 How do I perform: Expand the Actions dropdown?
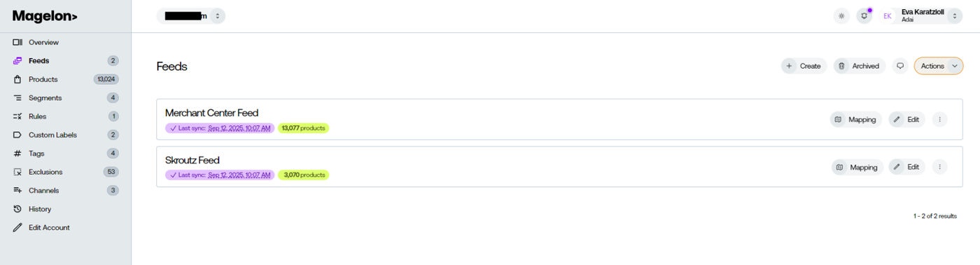(939, 66)
